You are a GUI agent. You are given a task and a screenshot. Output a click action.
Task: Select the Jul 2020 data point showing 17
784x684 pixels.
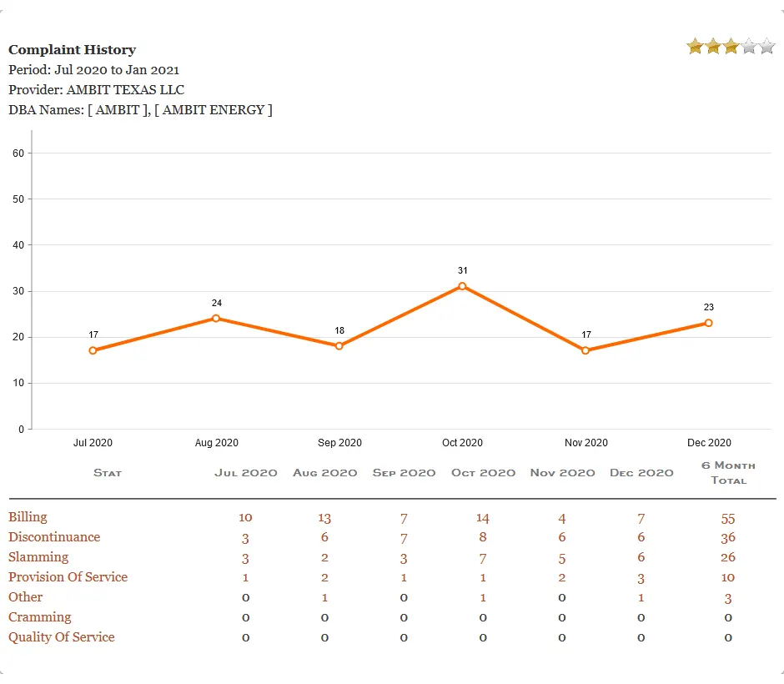(93, 350)
